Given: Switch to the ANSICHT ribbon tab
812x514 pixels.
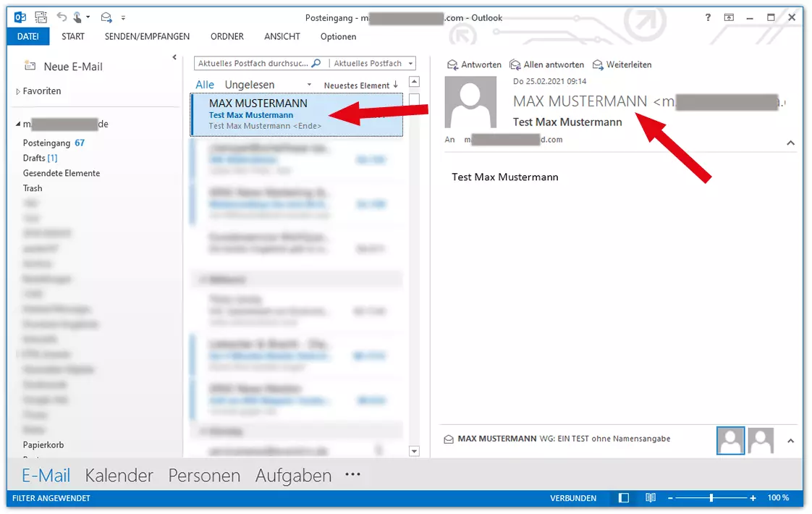Looking at the screenshot, I should (282, 36).
